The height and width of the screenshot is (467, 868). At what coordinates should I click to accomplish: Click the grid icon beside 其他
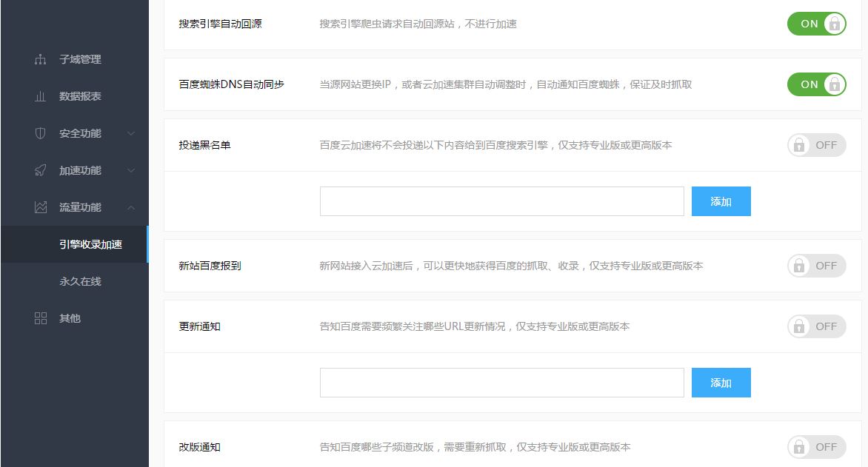[40, 318]
